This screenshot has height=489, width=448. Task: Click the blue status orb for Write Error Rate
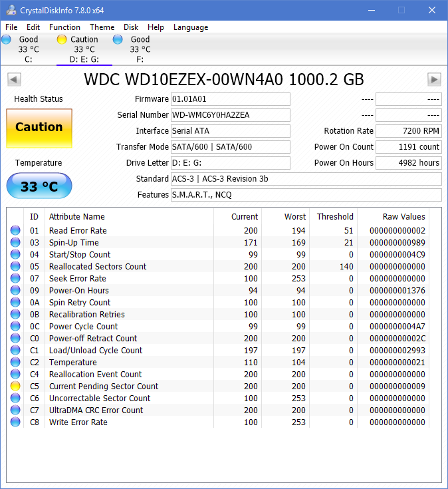pos(15,422)
